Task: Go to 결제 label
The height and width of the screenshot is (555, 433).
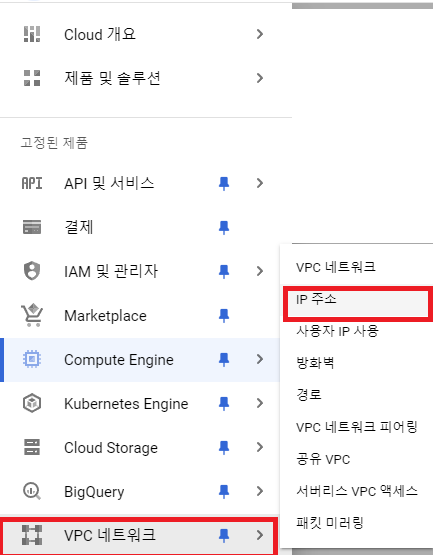Action: [79, 227]
